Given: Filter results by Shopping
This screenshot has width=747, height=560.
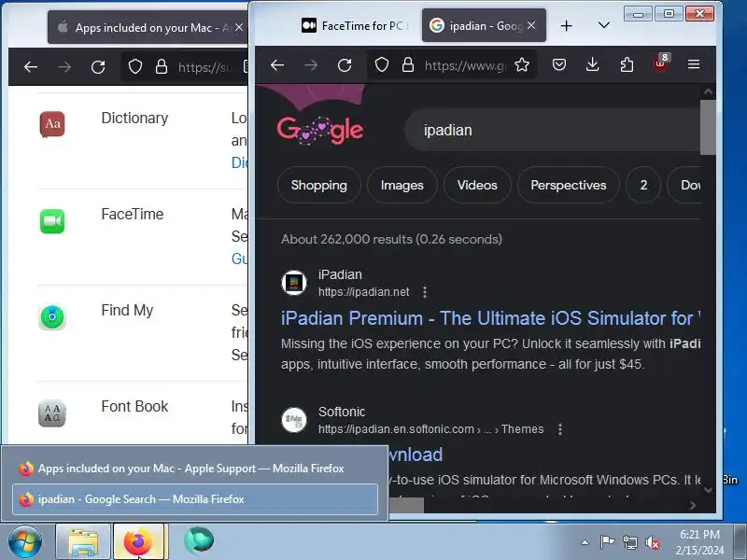Looking at the screenshot, I should [x=319, y=185].
